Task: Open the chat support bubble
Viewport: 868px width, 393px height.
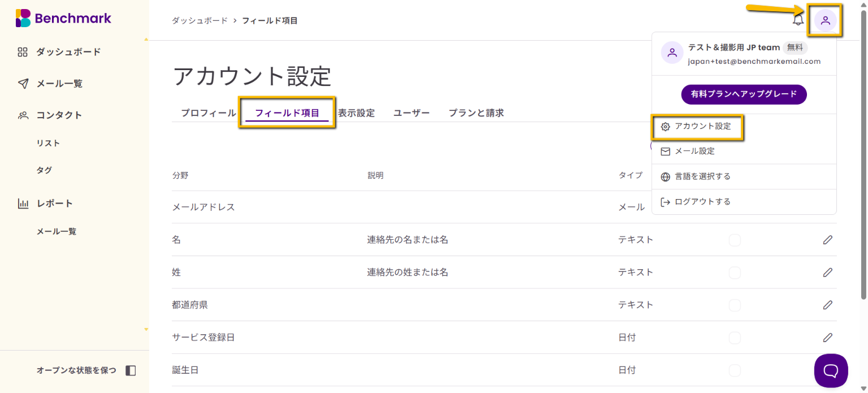Action: [831, 370]
